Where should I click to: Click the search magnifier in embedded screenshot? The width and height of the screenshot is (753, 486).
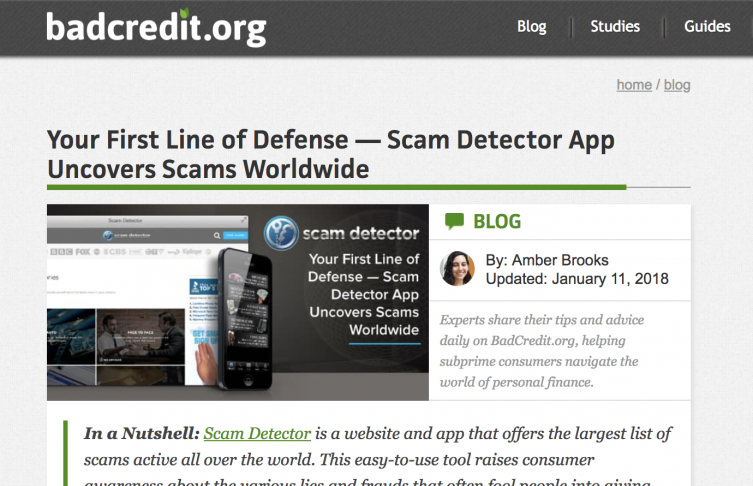217,235
